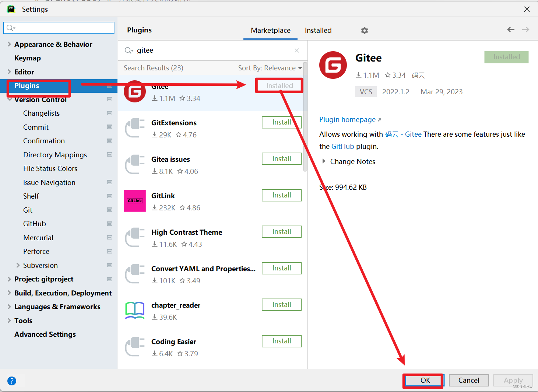Expand Appearance & Behavior section
The width and height of the screenshot is (538, 392).
point(9,44)
